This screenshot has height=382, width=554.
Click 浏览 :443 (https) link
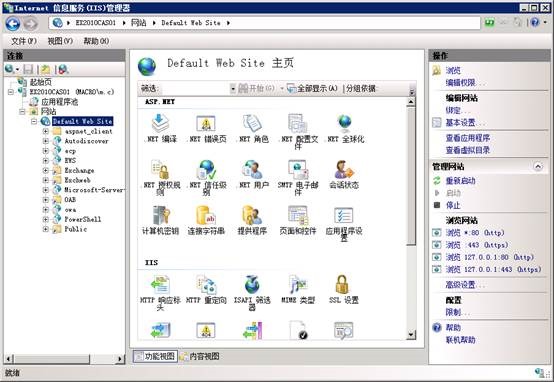[477, 245]
